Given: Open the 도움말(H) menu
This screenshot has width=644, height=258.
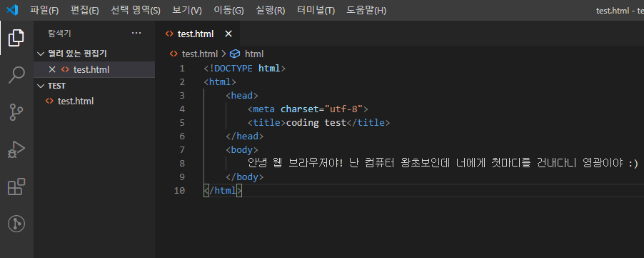Looking at the screenshot, I should 366,11.
